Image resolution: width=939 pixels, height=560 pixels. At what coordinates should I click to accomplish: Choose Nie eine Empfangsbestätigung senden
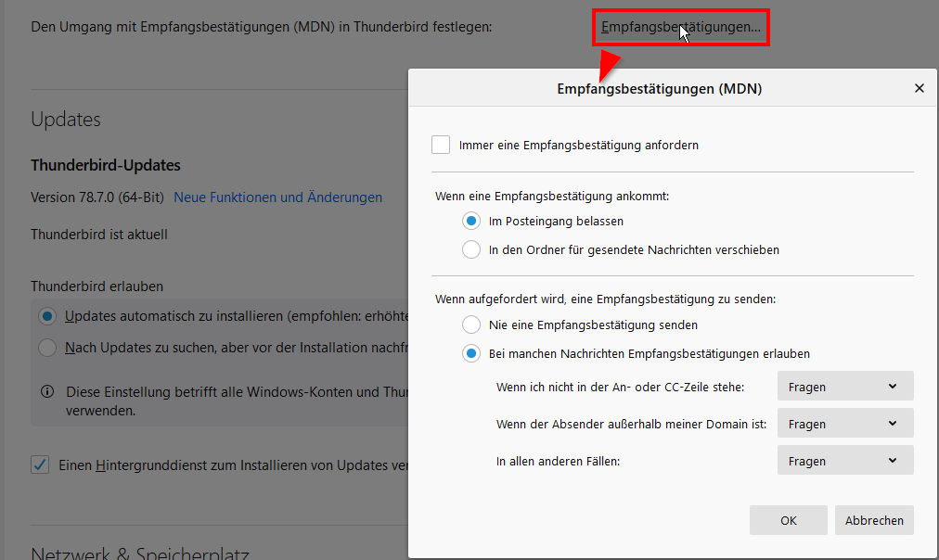(471, 325)
